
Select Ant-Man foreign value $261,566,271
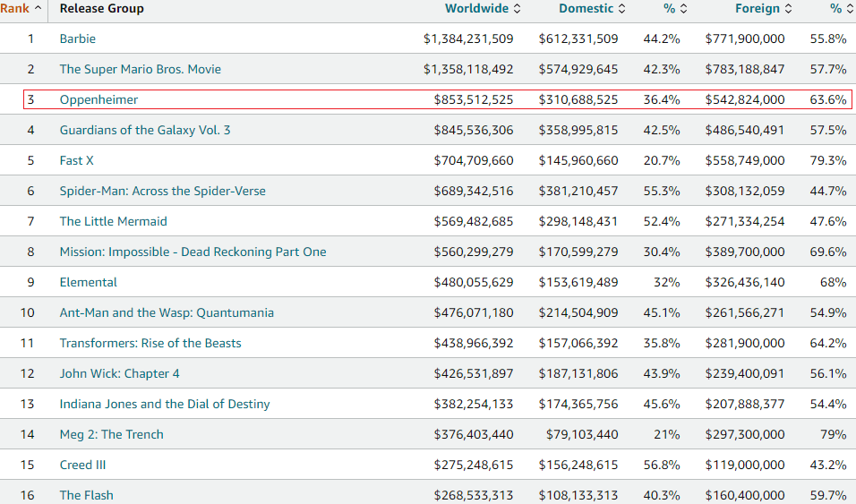(745, 313)
